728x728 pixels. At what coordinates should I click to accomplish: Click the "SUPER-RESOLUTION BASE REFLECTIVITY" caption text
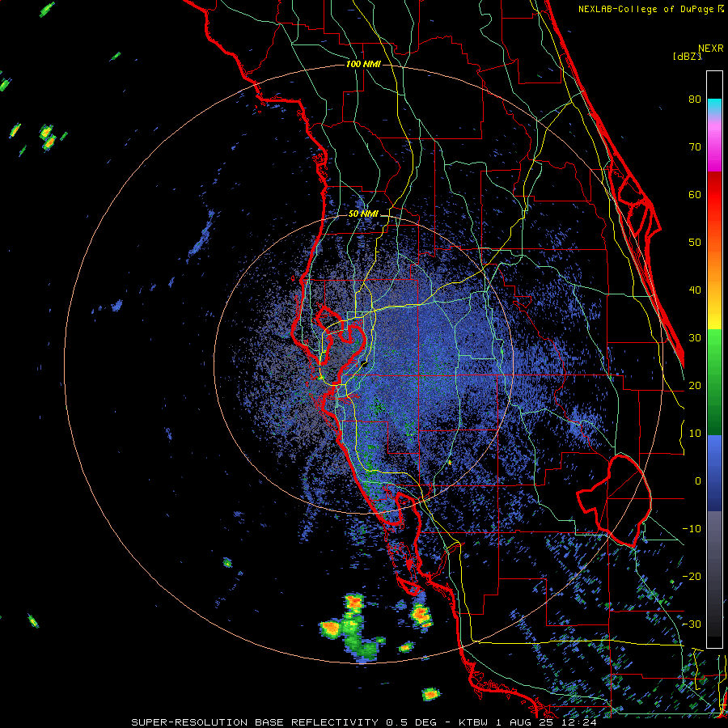point(255,722)
